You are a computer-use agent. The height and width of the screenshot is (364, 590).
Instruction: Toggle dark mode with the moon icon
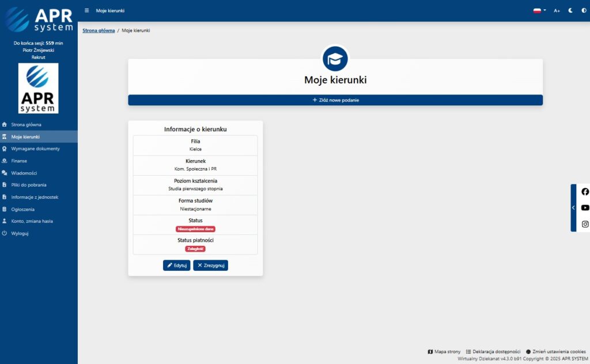[570, 10]
